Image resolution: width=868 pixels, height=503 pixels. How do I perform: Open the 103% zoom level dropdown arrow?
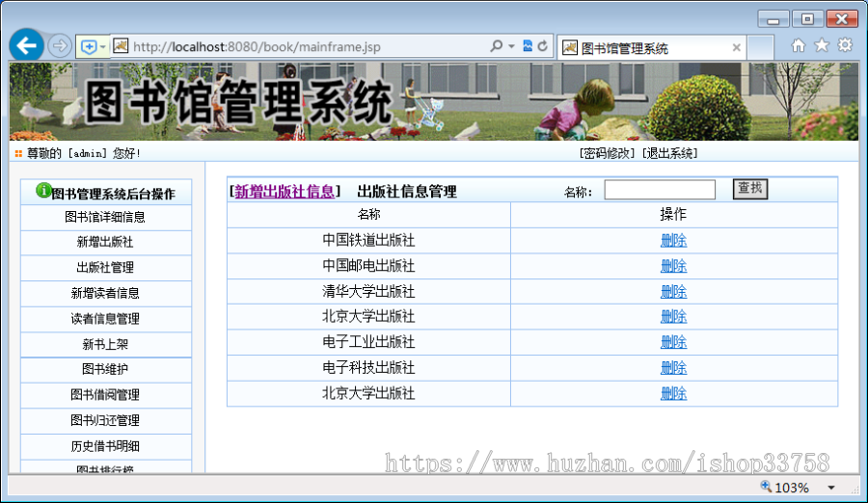[x=831, y=488]
